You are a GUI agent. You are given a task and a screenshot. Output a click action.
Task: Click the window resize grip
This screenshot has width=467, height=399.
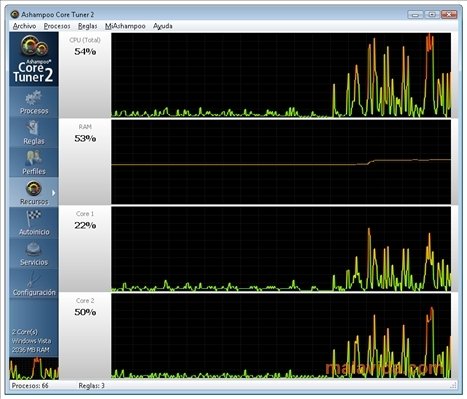point(453,386)
